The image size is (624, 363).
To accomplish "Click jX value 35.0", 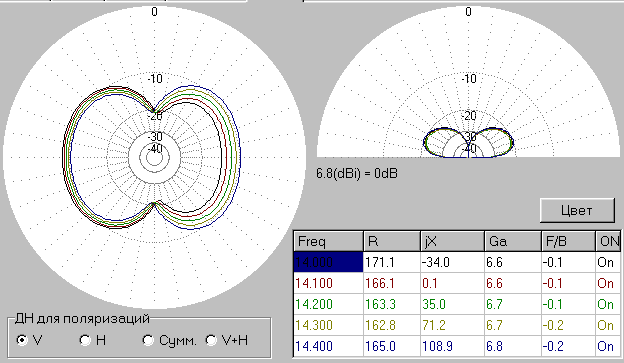I will click(452, 304).
